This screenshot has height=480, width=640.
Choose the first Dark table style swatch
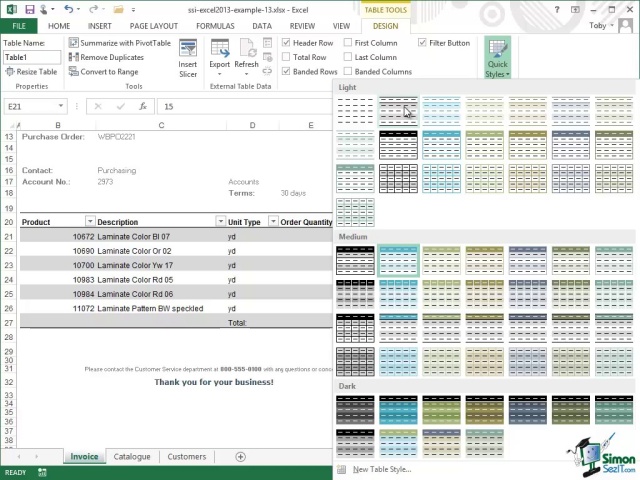click(355, 410)
